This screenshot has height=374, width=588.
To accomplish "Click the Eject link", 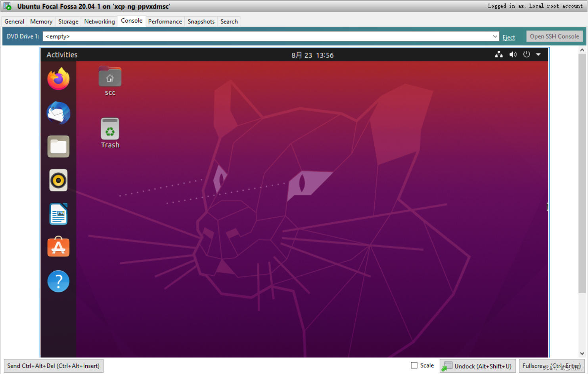I will click(x=509, y=37).
